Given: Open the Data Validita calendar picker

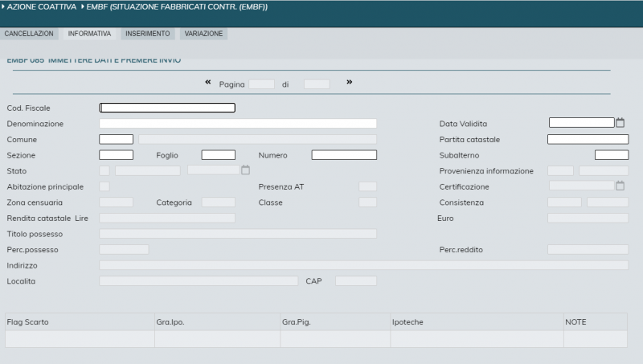Looking at the screenshot, I should (x=620, y=123).
